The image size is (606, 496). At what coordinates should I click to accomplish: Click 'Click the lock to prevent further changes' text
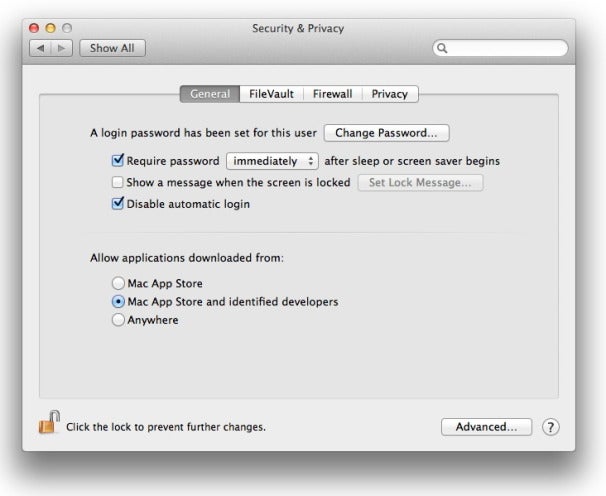click(x=166, y=427)
